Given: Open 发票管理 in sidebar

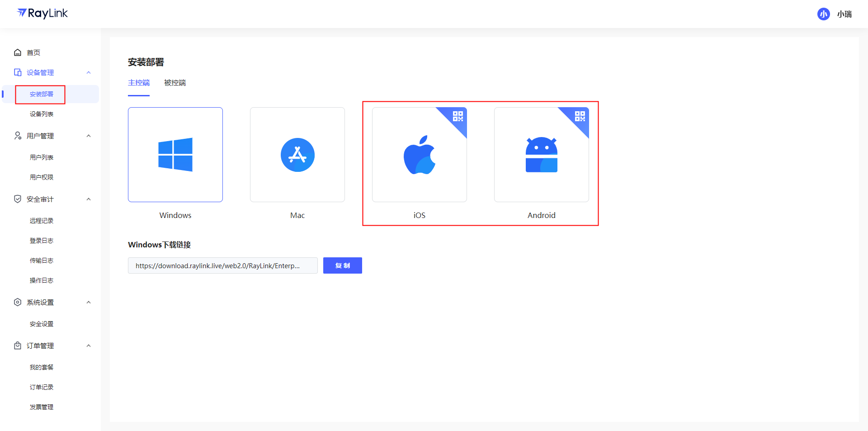Looking at the screenshot, I should point(42,407).
